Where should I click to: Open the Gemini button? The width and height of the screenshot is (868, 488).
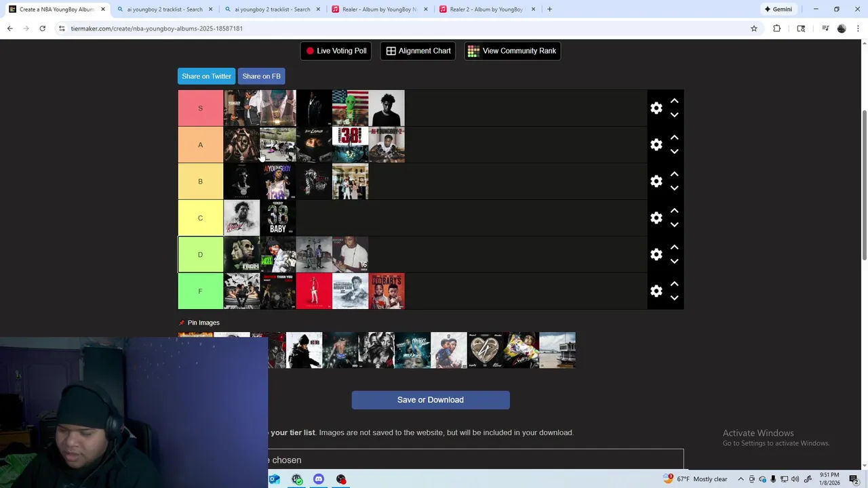[778, 9]
